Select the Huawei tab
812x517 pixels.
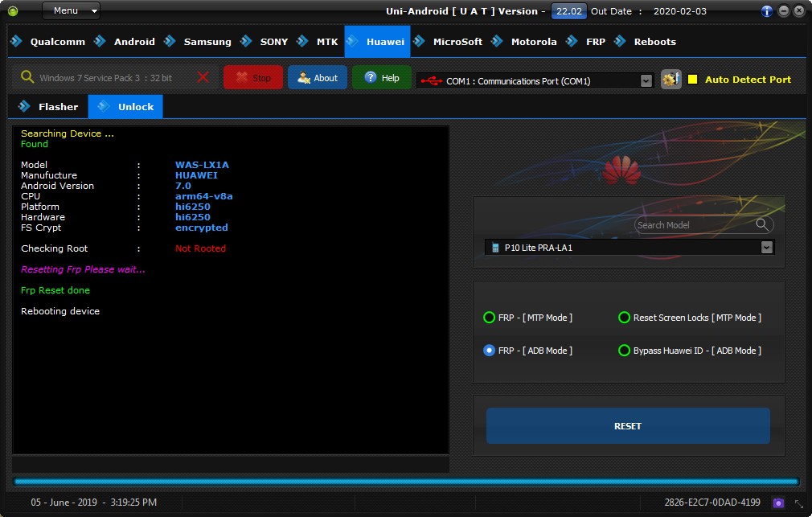tap(377, 42)
